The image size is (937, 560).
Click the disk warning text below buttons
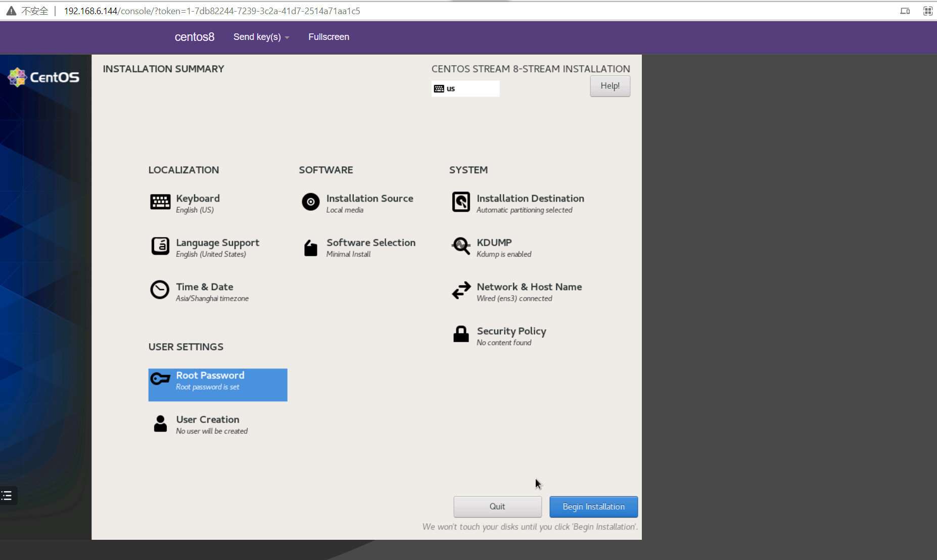click(530, 527)
